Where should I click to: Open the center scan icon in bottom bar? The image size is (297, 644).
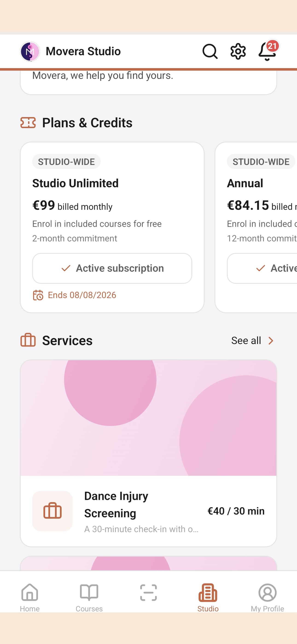[148, 592]
